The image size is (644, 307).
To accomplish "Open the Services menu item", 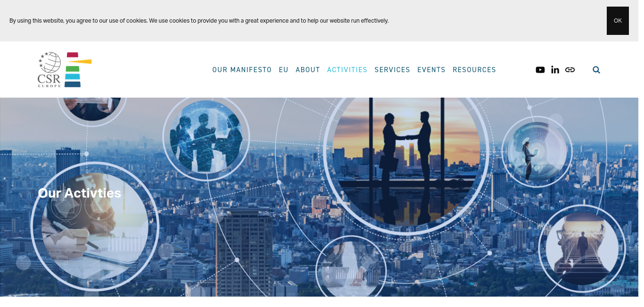I will click(392, 70).
